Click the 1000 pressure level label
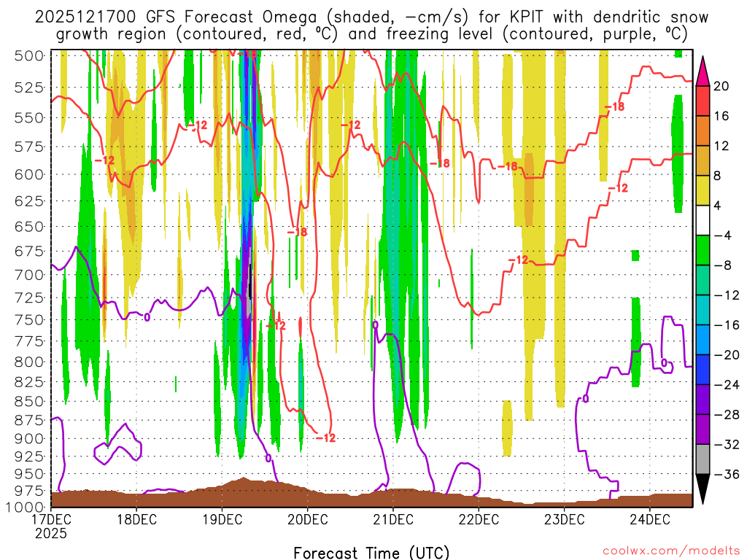Image resolution: width=747 pixels, height=560 pixels. 26,507
